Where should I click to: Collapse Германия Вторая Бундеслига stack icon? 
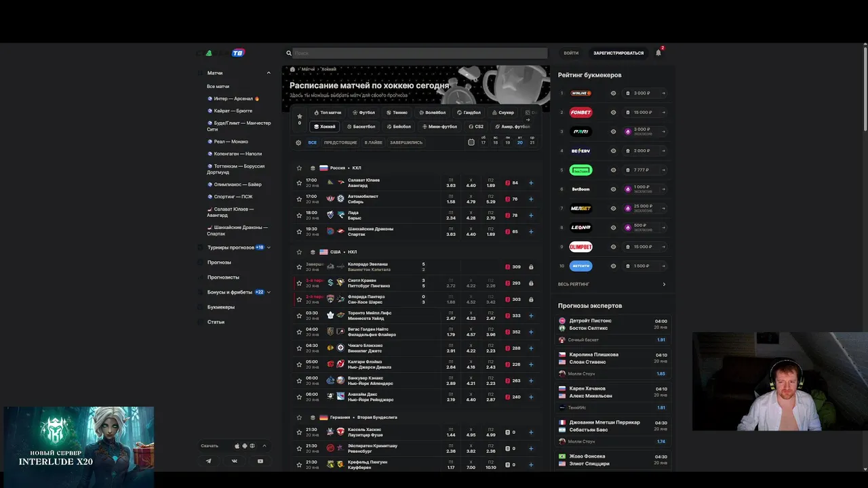(313, 418)
